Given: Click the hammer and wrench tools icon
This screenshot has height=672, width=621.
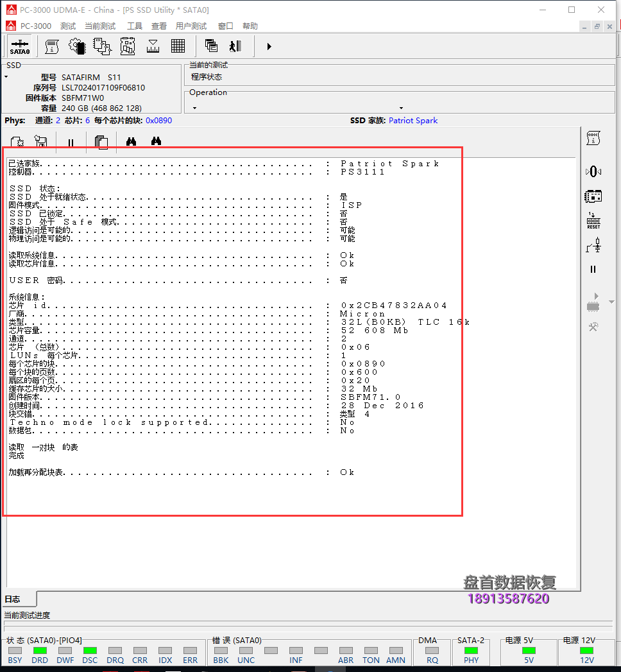Looking at the screenshot, I should [x=593, y=327].
